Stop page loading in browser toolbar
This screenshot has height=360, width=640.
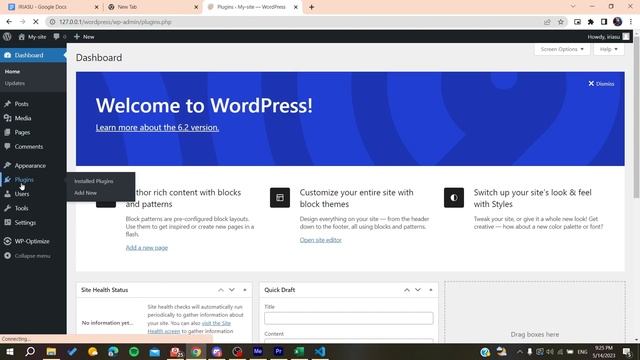click(x=36, y=22)
